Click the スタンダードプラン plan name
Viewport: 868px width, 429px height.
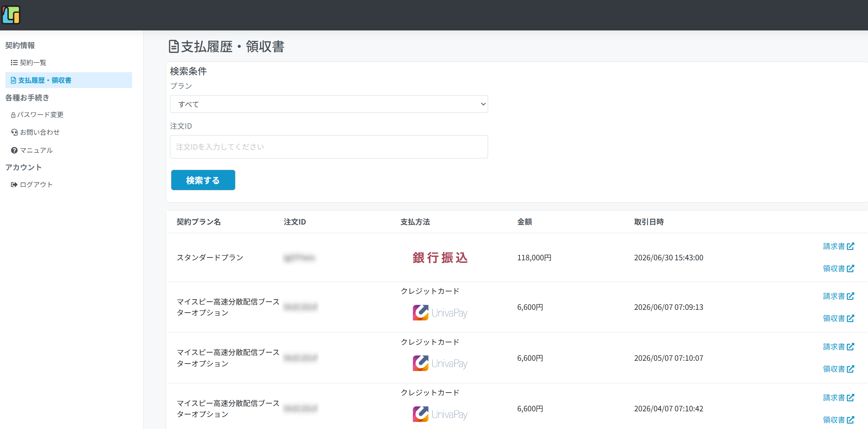210,257
